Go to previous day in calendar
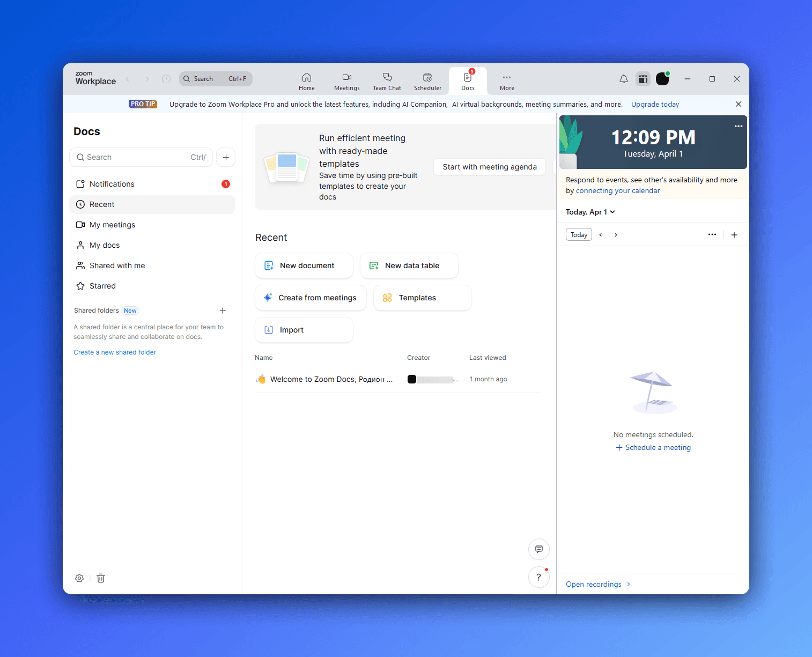 click(x=601, y=235)
